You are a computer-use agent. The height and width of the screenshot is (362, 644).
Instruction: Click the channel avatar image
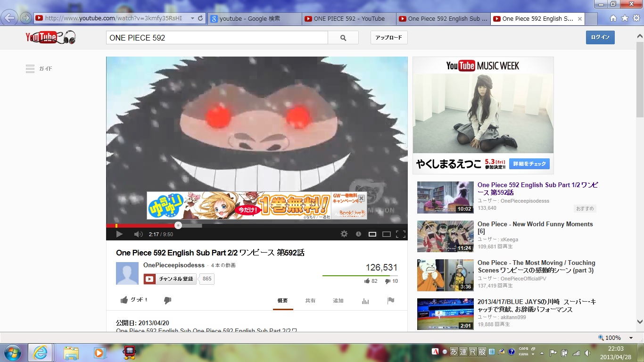click(x=127, y=273)
